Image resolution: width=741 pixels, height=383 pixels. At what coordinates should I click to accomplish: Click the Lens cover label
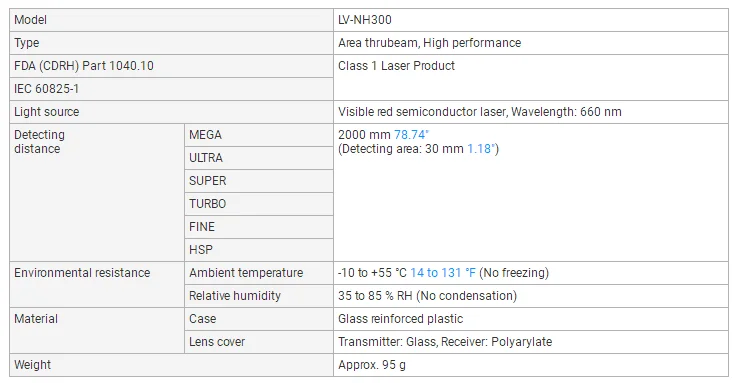[x=217, y=342]
